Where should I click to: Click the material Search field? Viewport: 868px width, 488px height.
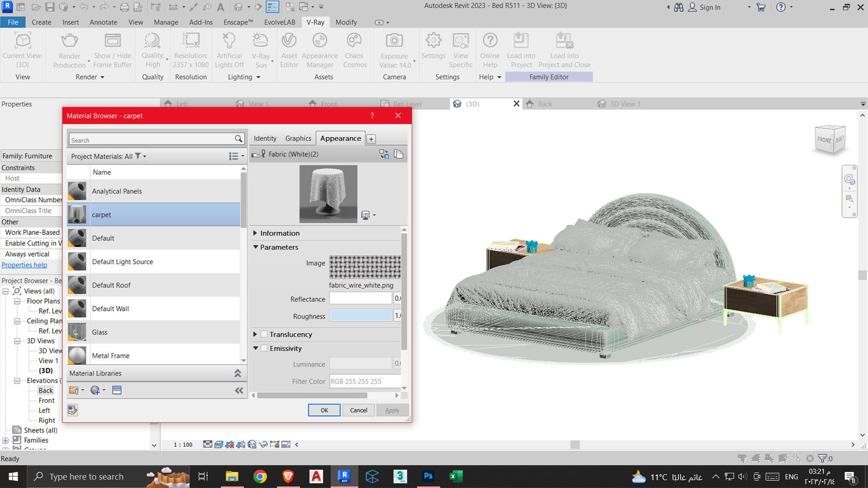151,140
